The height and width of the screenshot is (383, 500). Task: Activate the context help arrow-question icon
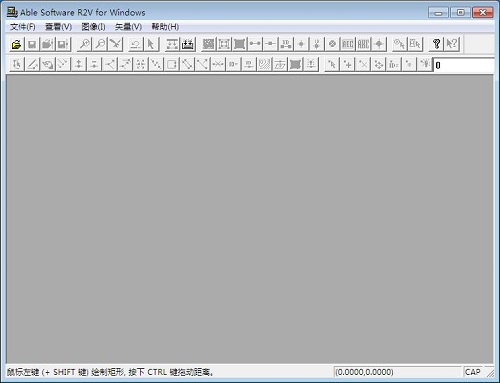pyautogui.click(x=452, y=44)
